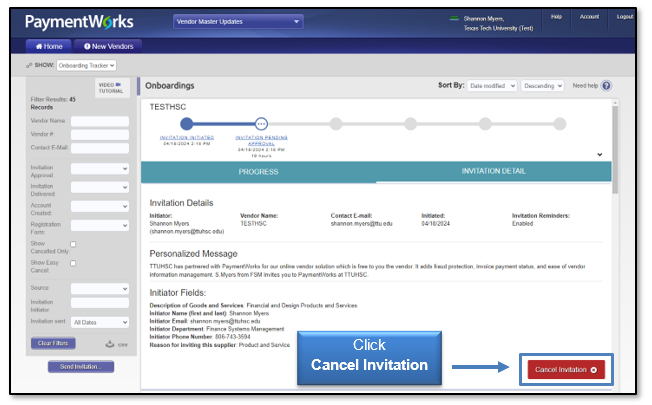Open the Video Tutorial camera link
Image resolution: width=652 pixels, height=405 pixels.
[x=111, y=88]
